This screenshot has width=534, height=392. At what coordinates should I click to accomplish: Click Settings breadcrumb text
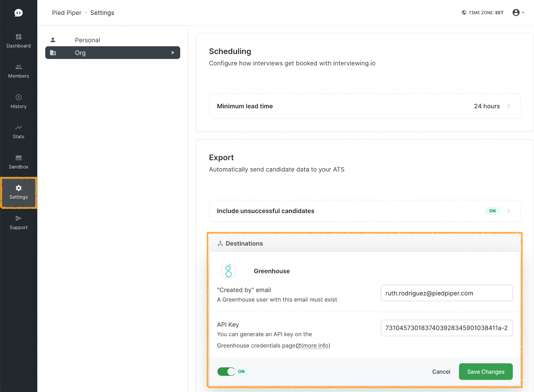pyautogui.click(x=102, y=13)
